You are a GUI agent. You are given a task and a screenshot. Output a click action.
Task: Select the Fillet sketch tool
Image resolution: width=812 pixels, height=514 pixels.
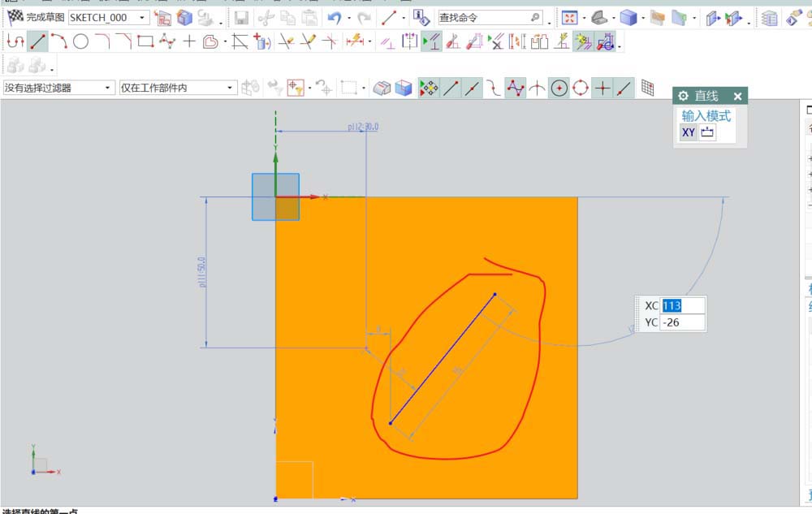102,41
